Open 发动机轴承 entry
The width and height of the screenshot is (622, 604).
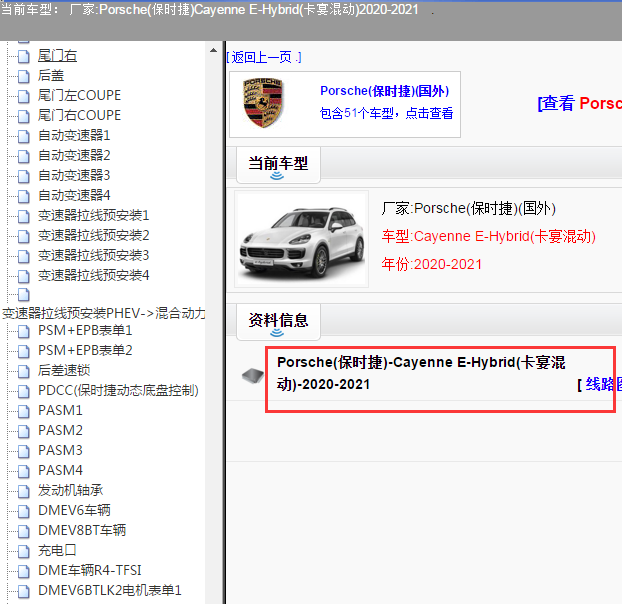coord(70,490)
